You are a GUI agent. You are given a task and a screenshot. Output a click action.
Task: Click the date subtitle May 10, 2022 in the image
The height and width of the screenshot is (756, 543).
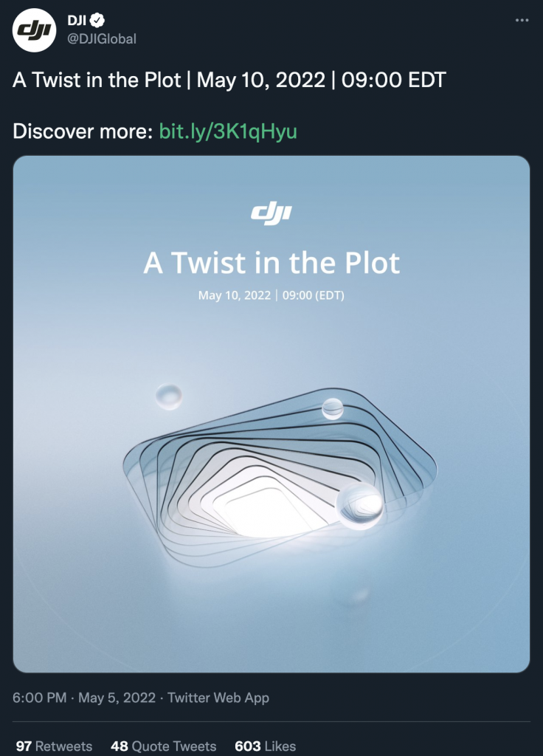(235, 295)
